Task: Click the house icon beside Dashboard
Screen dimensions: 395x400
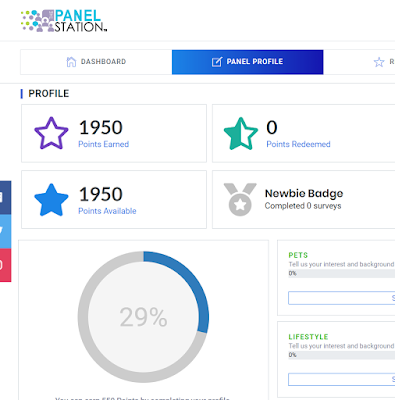Action: point(71,62)
